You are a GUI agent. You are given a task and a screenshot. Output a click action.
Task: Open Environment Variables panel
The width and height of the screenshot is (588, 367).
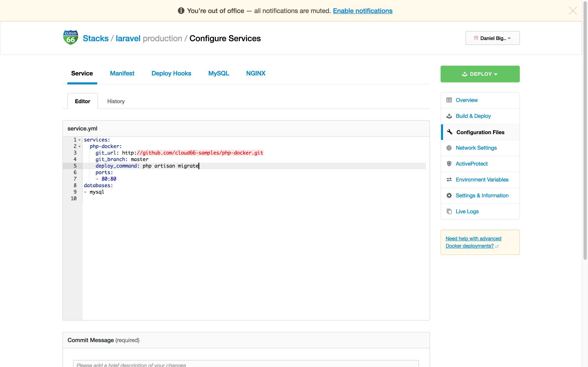482,180
